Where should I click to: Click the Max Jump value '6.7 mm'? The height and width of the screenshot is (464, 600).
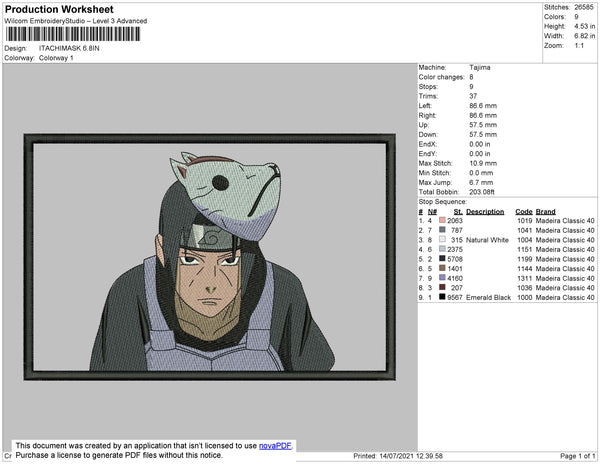(481, 182)
